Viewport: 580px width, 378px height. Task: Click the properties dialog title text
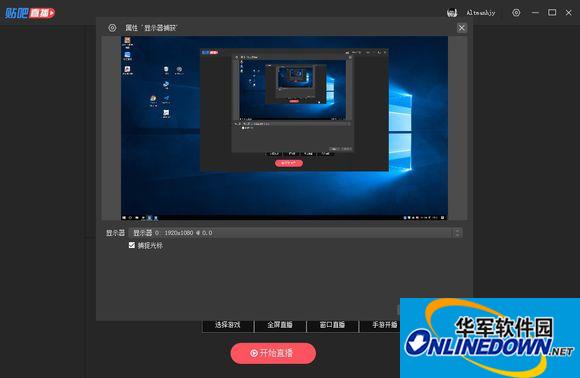[151, 28]
